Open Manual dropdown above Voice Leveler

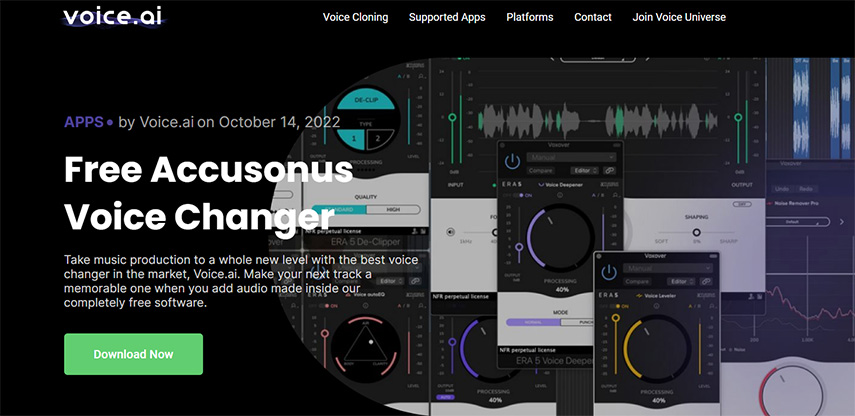668,268
